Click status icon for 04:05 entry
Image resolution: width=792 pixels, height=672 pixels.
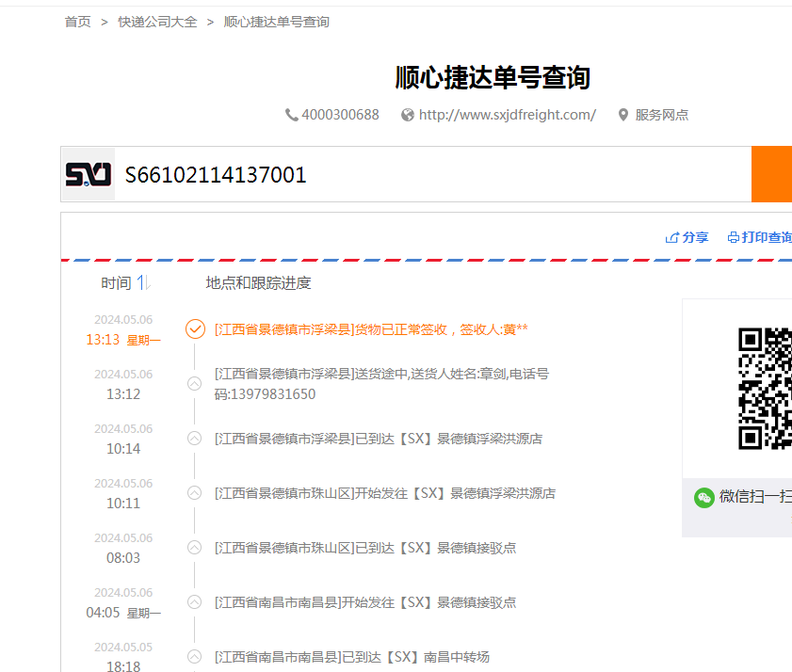click(194, 601)
